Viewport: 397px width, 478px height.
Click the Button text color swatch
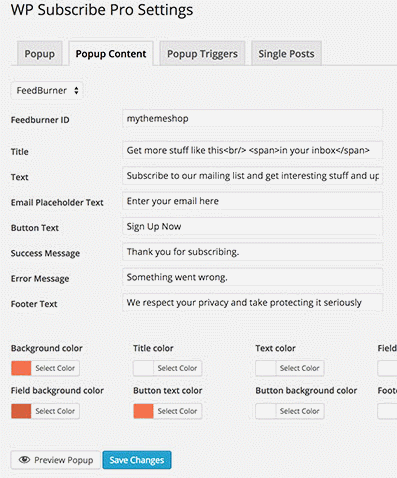tap(144, 411)
